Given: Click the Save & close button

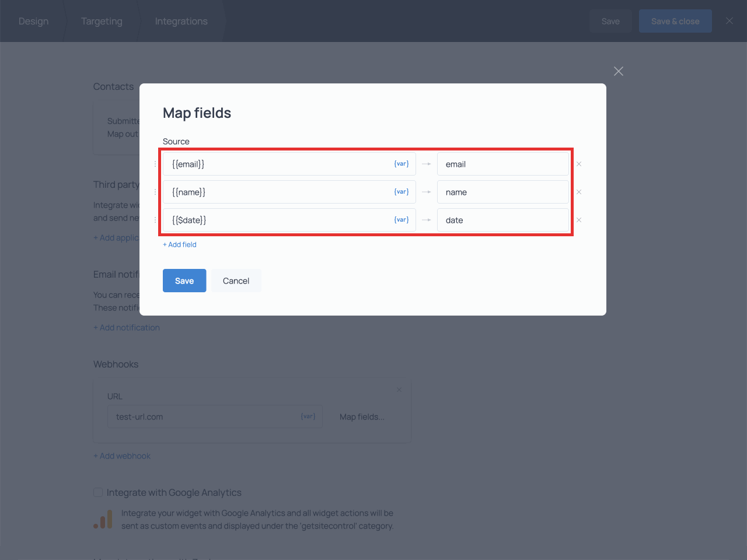Looking at the screenshot, I should pyautogui.click(x=675, y=21).
